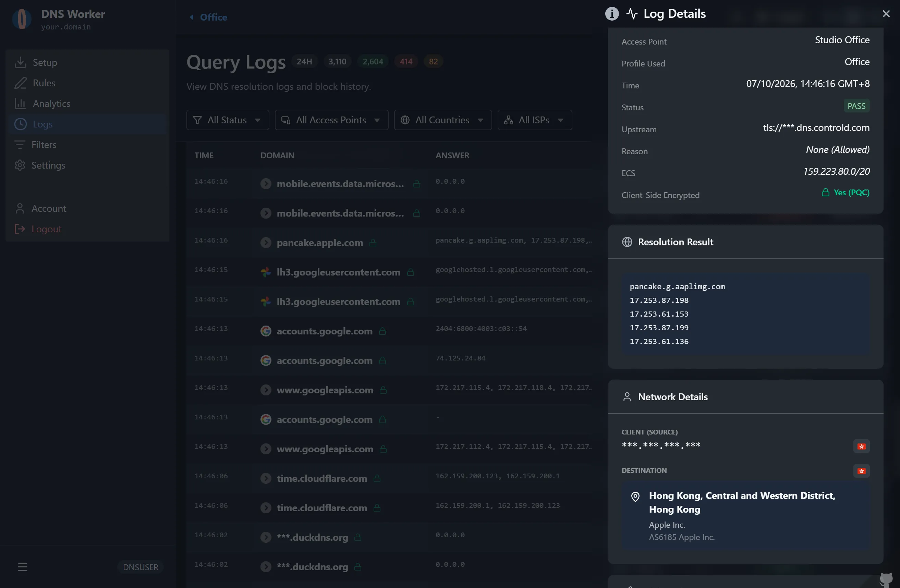
Task: Click the Account person icon
Action: [20, 208]
